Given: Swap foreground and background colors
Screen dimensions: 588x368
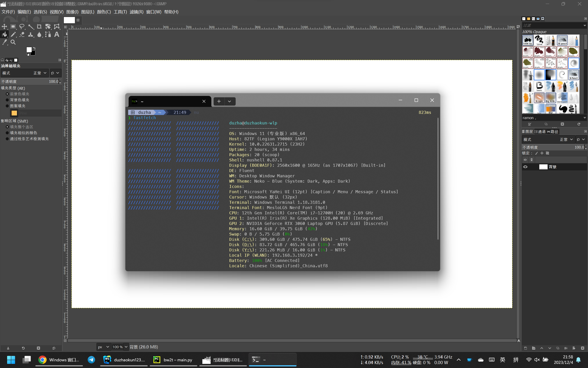Looking at the screenshot, I should click(34, 48).
